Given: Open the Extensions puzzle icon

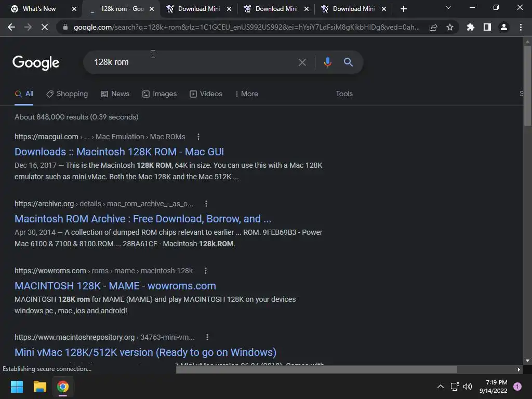Looking at the screenshot, I should pyautogui.click(x=470, y=27).
